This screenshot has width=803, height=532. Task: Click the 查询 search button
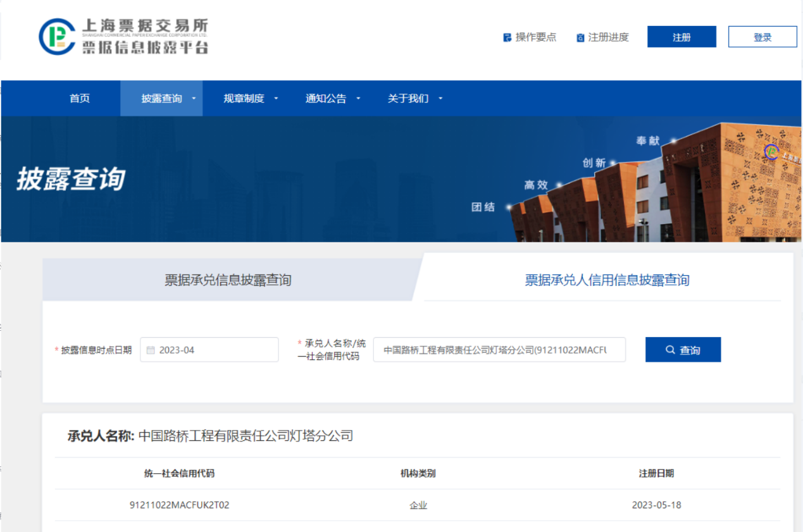tap(683, 350)
